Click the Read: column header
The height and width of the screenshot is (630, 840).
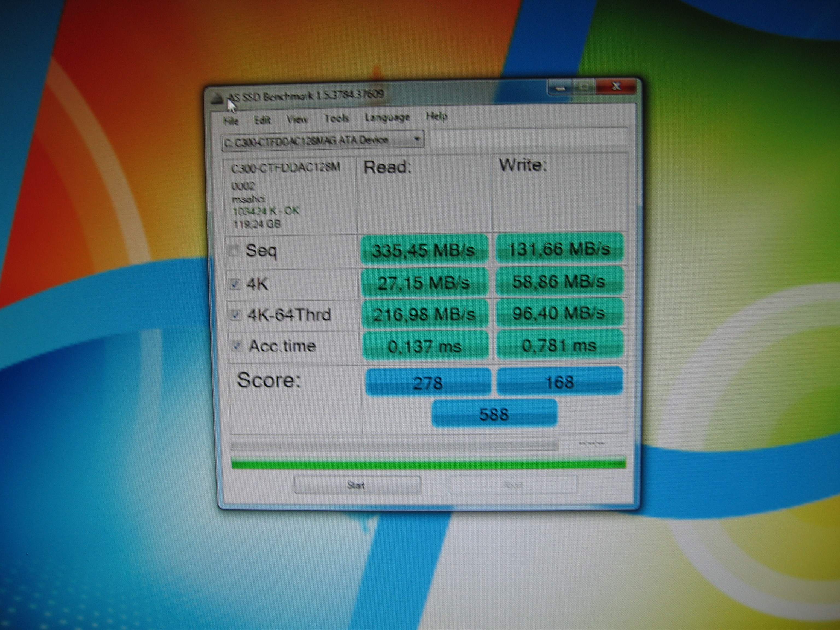(387, 167)
